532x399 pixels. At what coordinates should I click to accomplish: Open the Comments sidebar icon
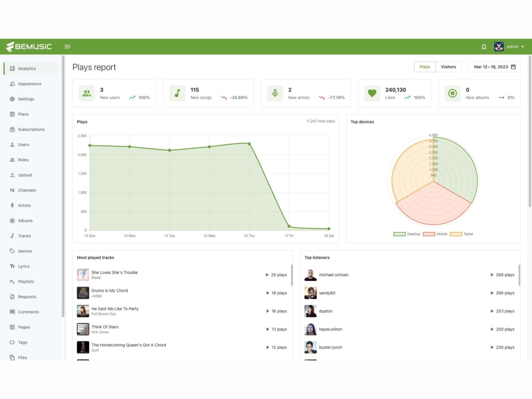point(12,312)
